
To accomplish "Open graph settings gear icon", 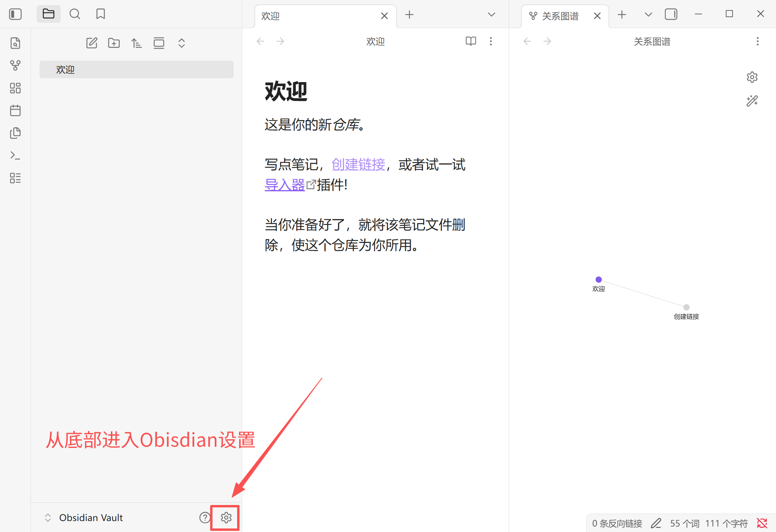I will tap(752, 77).
